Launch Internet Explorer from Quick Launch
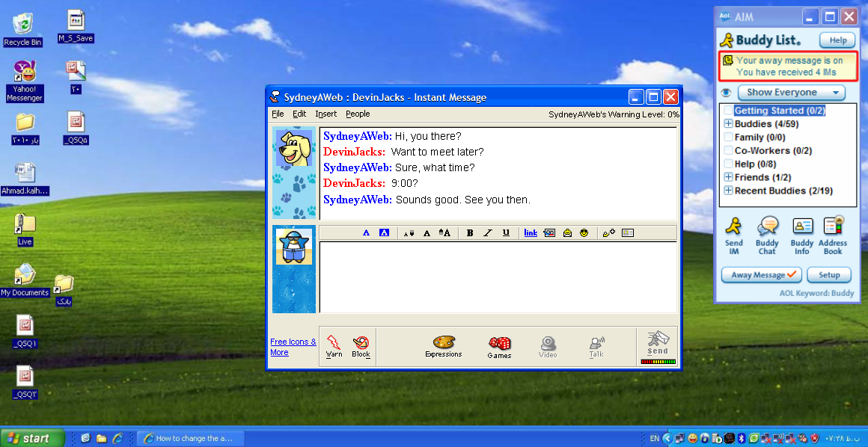The image size is (868, 447). (117, 438)
